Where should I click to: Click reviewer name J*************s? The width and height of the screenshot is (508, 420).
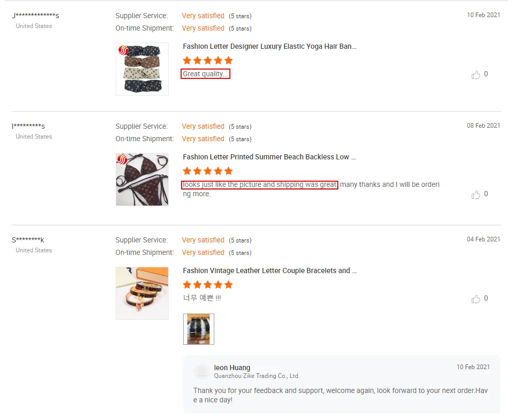coord(35,16)
